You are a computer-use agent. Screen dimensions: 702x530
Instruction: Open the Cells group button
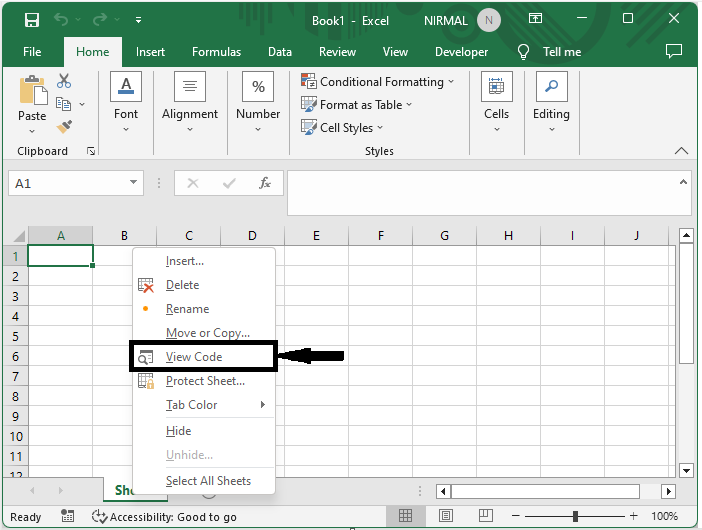click(x=497, y=102)
